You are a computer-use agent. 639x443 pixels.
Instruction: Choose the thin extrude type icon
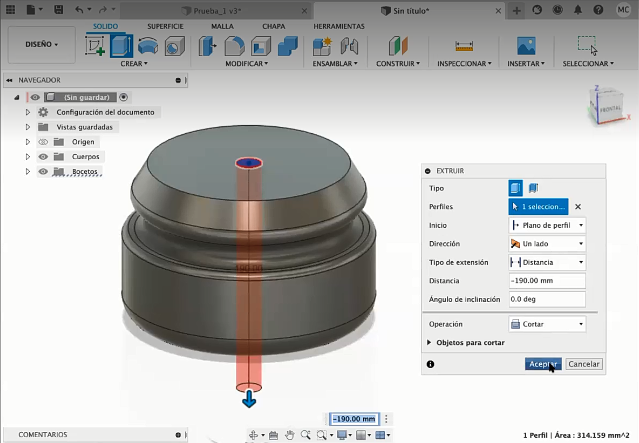(x=533, y=188)
